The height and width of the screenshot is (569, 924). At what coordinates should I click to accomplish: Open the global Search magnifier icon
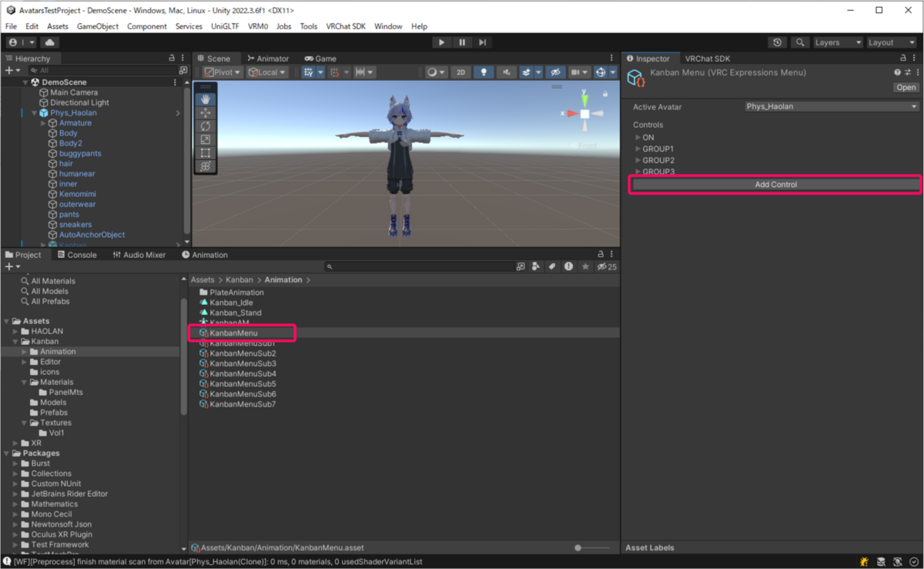[800, 42]
